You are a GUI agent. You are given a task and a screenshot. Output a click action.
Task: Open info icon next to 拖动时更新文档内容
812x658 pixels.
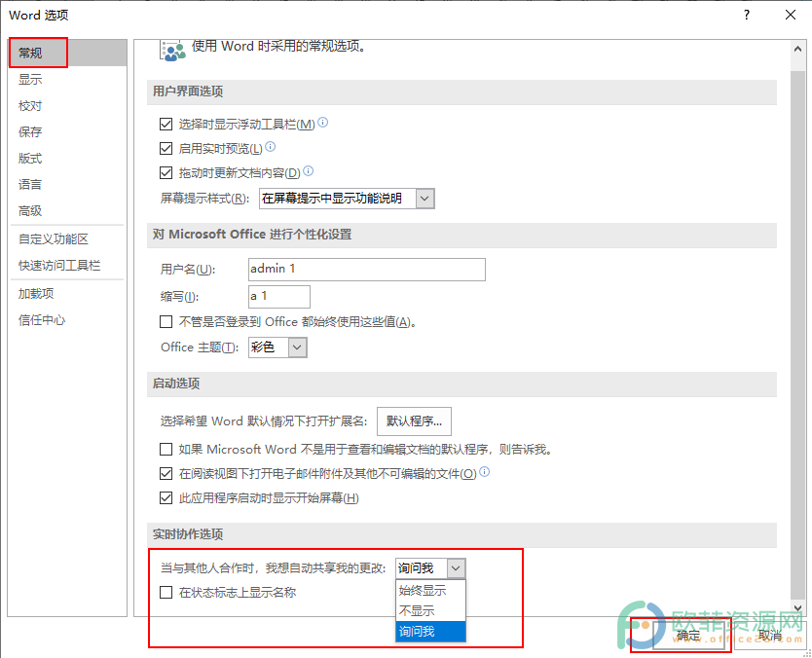click(308, 171)
